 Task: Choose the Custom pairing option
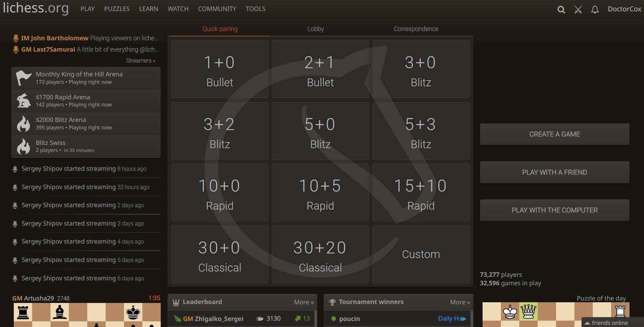point(421,255)
